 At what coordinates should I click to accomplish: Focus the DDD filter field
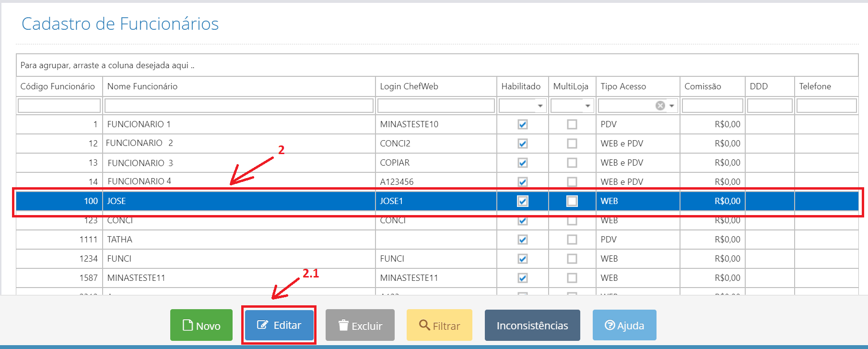point(770,106)
